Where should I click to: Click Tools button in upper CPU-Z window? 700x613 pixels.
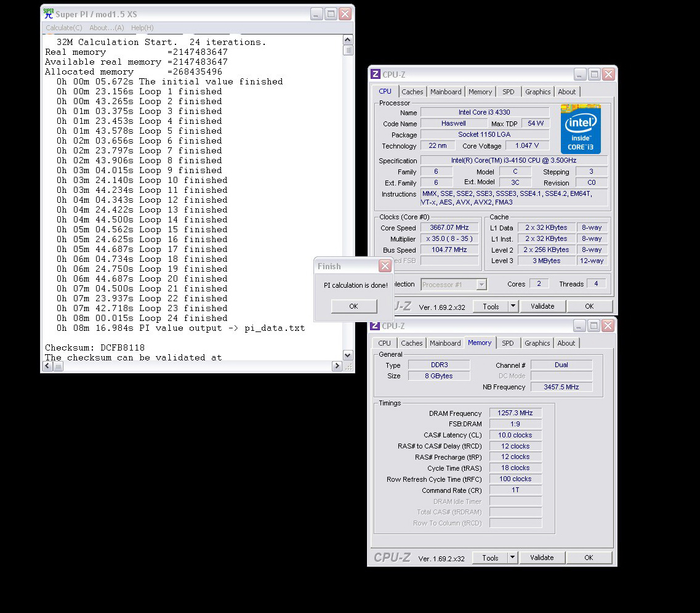(x=491, y=307)
